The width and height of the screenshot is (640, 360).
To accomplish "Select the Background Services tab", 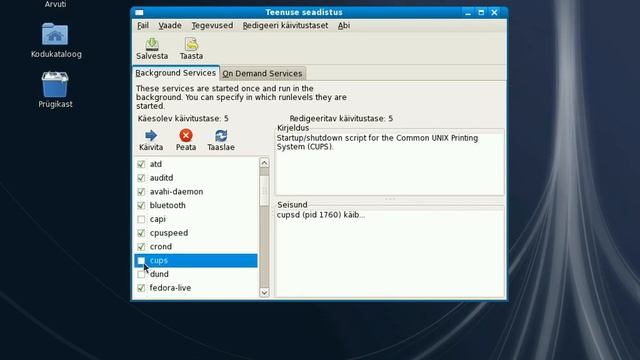I will coord(176,73).
